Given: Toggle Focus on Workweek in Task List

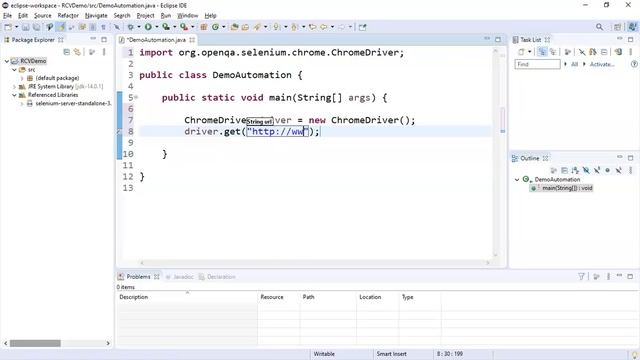Looking at the screenshot, I should [567, 52].
